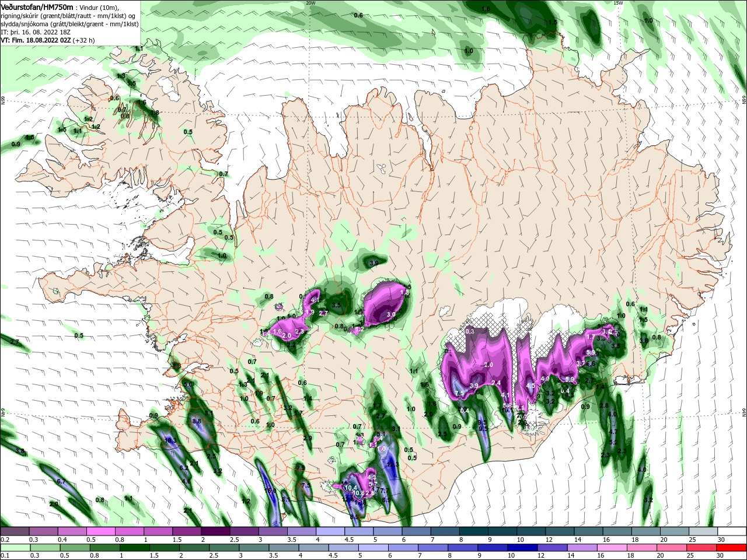
Task: Click the bright red swatch starting at 30, lower legend row
Action: [x=732, y=548]
